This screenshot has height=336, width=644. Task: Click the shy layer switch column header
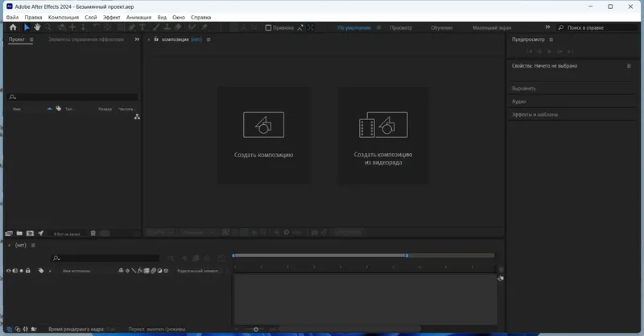(121, 271)
